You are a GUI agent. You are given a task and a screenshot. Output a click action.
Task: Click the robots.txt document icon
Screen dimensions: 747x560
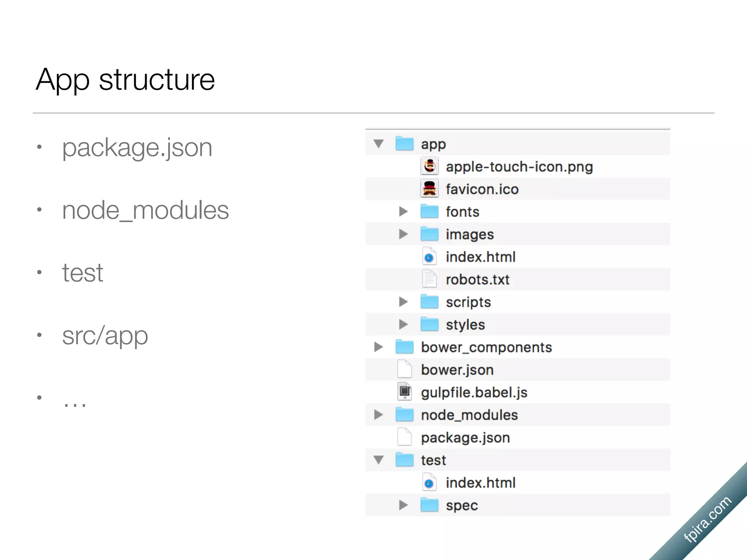(429, 279)
